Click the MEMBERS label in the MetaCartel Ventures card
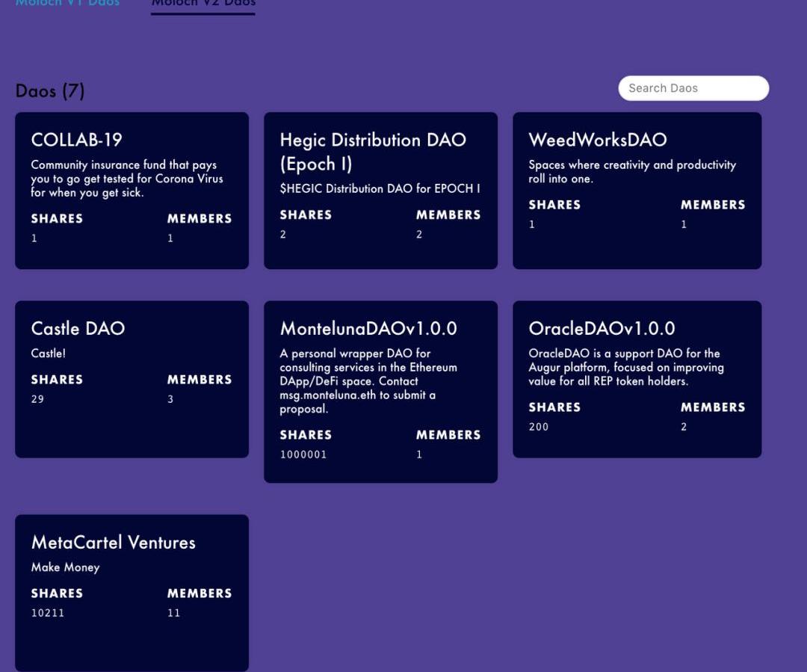 click(x=200, y=594)
